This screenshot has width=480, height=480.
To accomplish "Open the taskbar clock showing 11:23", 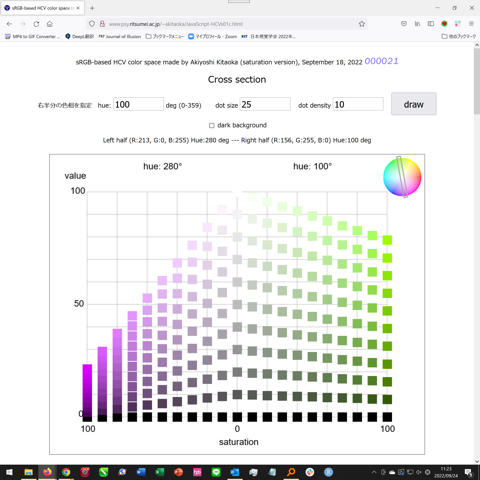I will [x=446, y=472].
